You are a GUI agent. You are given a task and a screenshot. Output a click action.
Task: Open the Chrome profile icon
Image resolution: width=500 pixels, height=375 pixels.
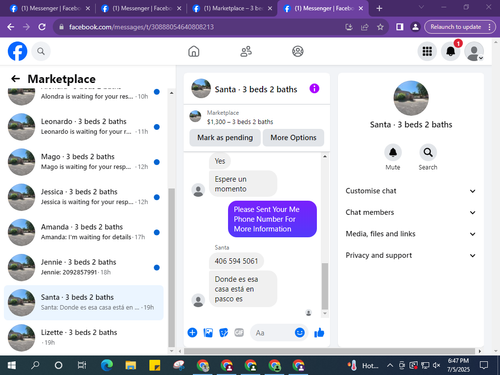[415, 27]
